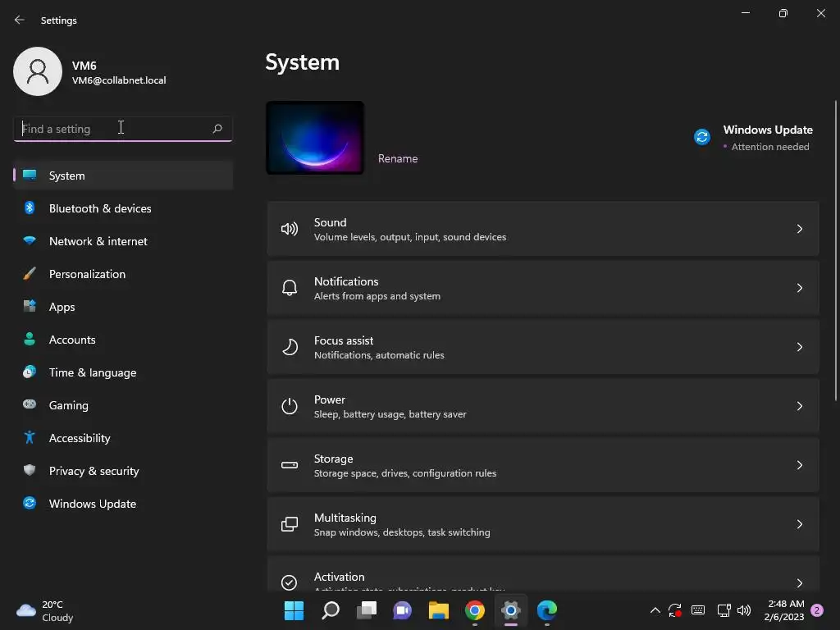The width and height of the screenshot is (840, 630).
Task: Expand the Notifications row chevron
Action: 799,288
